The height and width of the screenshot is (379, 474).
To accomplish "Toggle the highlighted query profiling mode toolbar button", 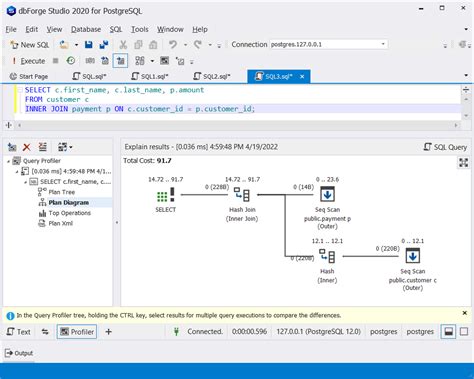I will (x=120, y=61).
